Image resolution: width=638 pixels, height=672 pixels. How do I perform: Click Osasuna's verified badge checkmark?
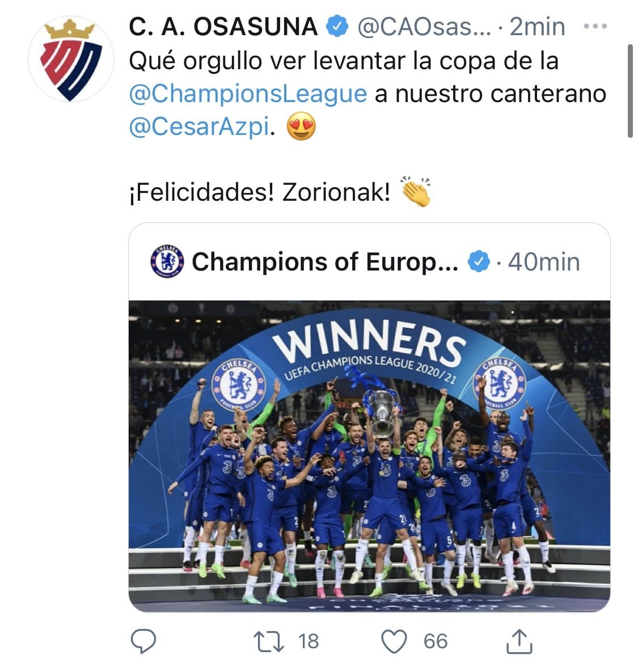[x=337, y=25]
